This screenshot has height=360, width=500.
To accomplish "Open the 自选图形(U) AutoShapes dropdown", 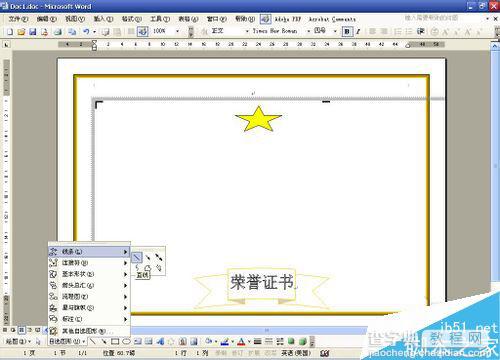I will coord(67,341).
